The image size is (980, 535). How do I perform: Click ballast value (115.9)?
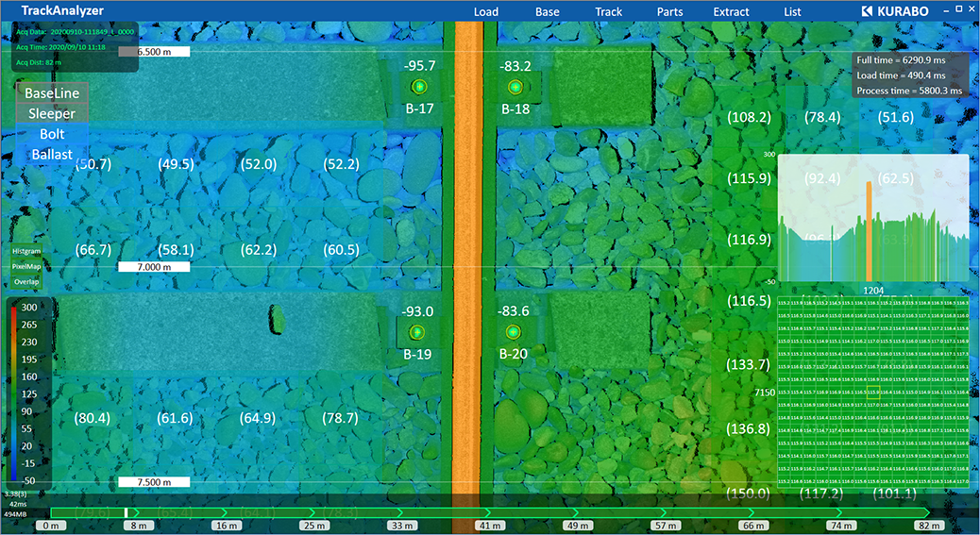[x=749, y=178]
